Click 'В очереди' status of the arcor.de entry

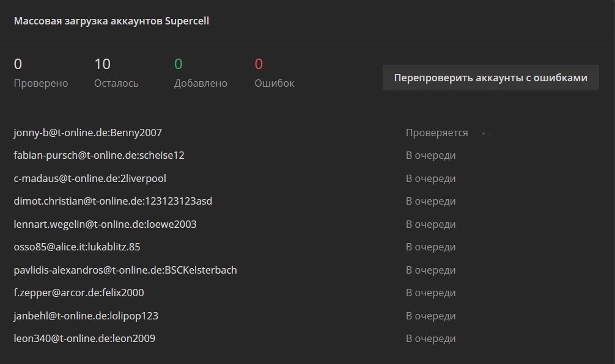430,293
